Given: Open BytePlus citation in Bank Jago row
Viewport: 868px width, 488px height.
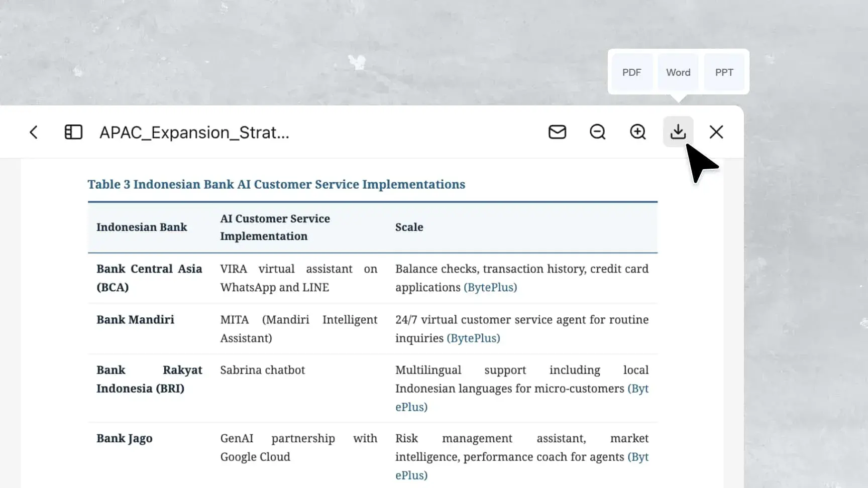Looking at the screenshot, I should 638,457.
